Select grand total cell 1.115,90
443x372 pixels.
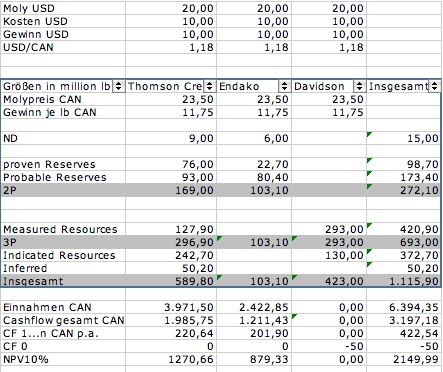(x=404, y=281)
